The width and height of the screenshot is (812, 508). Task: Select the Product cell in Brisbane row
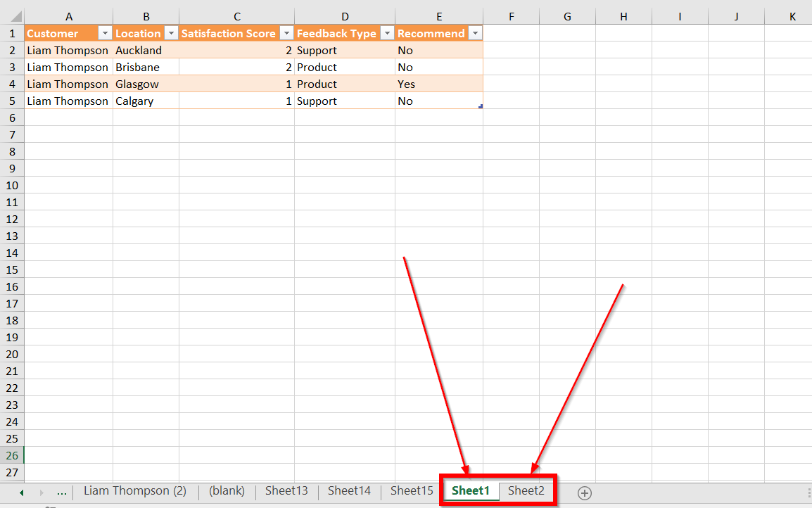coord(345,68)
